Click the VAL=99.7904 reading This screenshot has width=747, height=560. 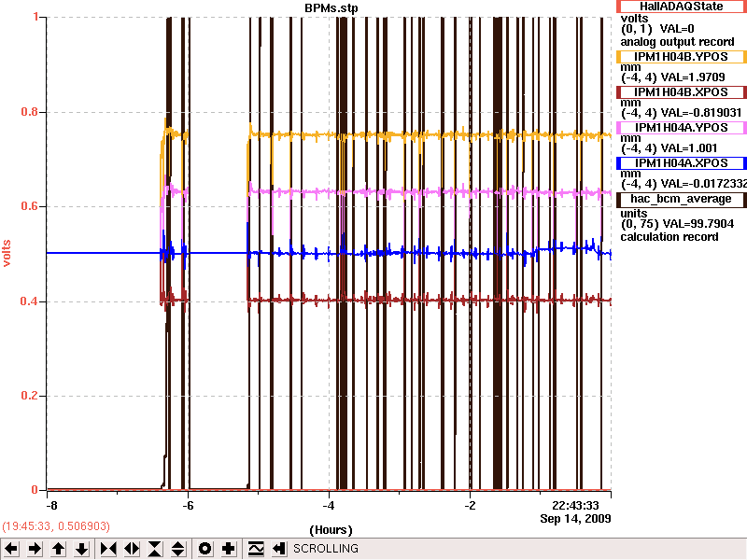click(x=697, y=224)
